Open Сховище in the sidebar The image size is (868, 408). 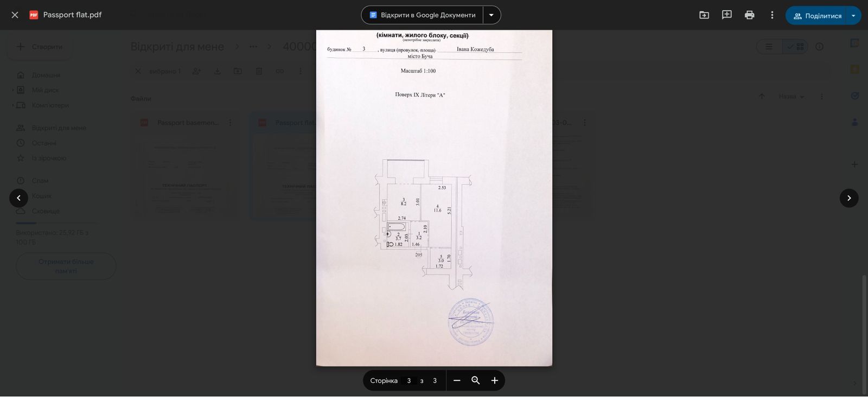point(46,211)
